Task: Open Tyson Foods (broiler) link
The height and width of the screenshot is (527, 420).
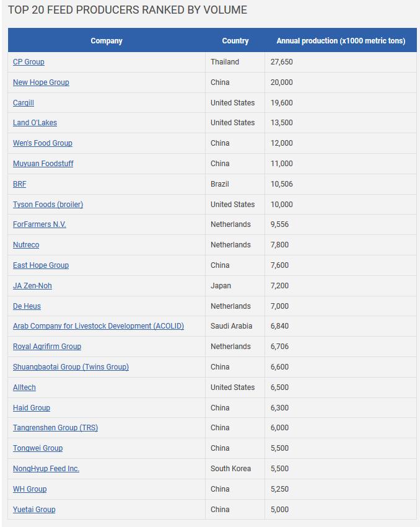Action: coord(48,205)
